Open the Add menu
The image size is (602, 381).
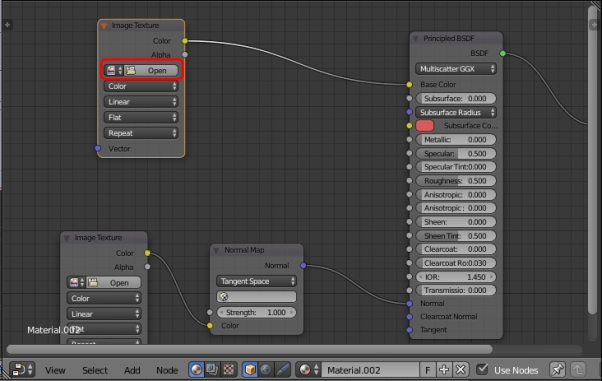132,370
